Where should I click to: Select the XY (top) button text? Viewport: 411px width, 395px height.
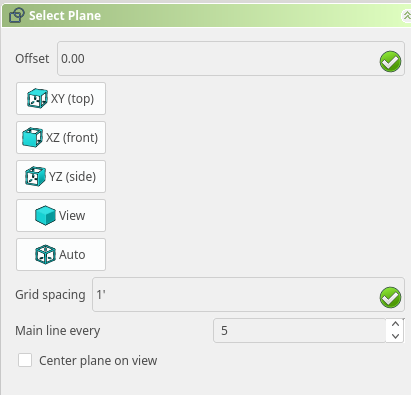(72, 99)
